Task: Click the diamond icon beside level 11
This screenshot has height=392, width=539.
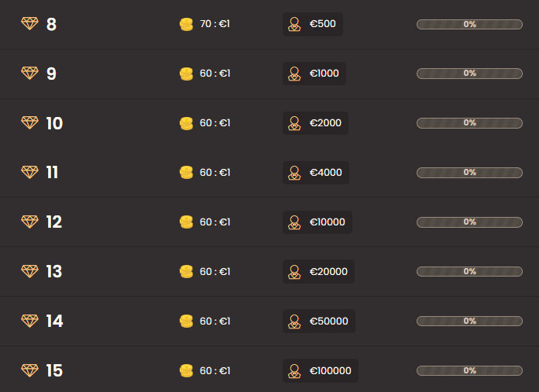Action: 29,172
